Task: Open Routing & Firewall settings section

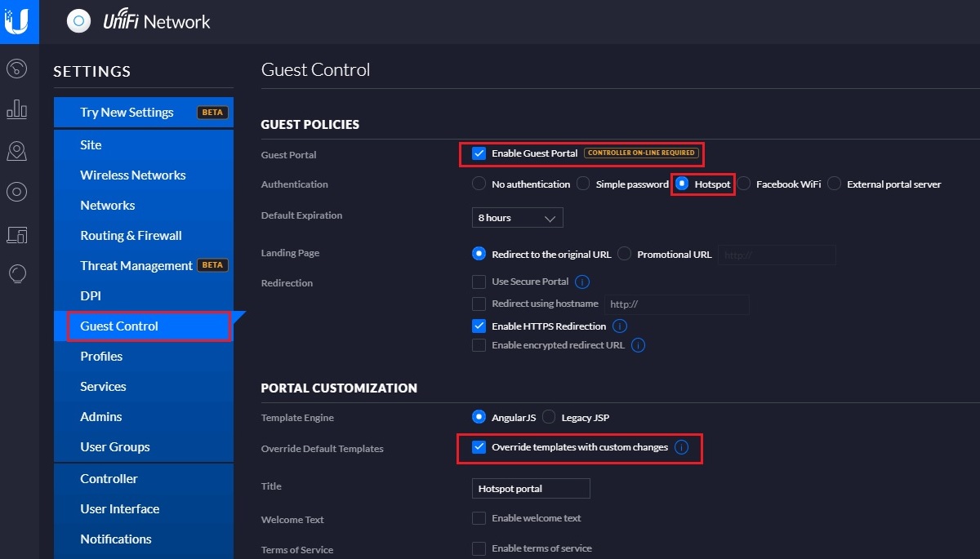Action: tap(131, 235)
